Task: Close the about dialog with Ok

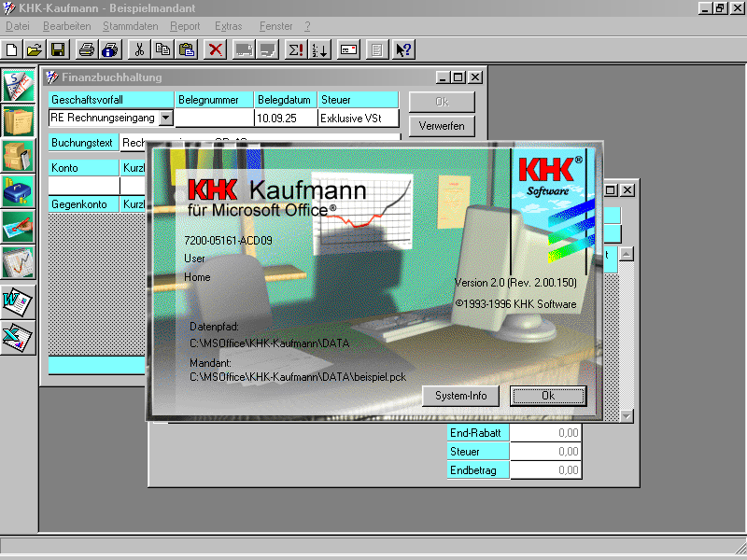Action: tap(548, 396)
